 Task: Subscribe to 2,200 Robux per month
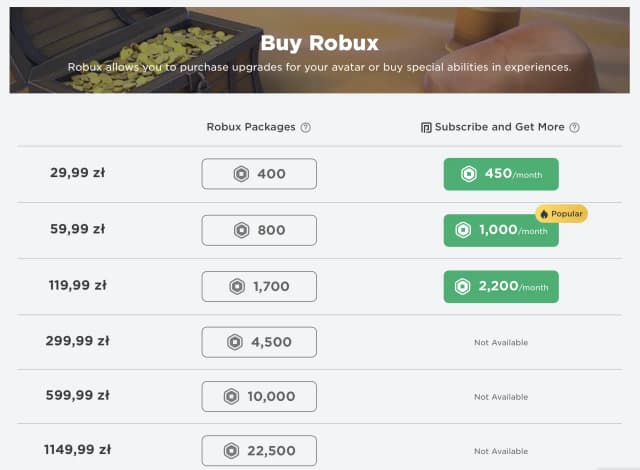point(501,287)
